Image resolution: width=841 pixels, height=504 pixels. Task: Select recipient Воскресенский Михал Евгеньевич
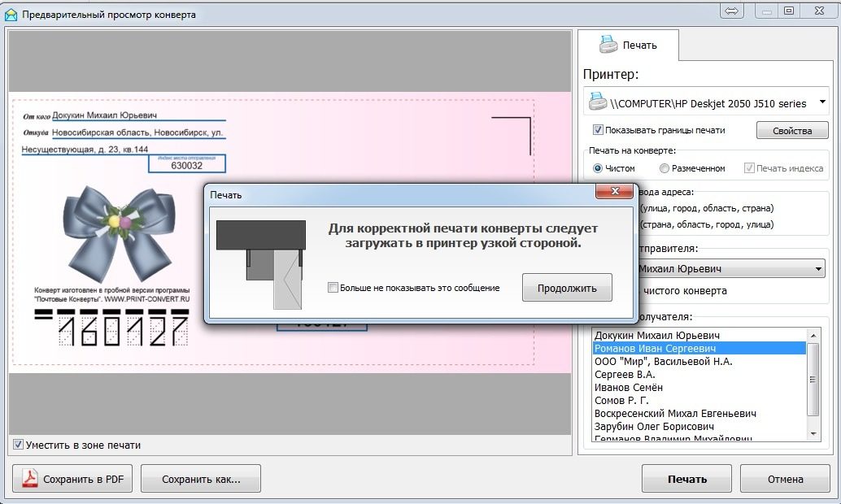pos(699,414)
